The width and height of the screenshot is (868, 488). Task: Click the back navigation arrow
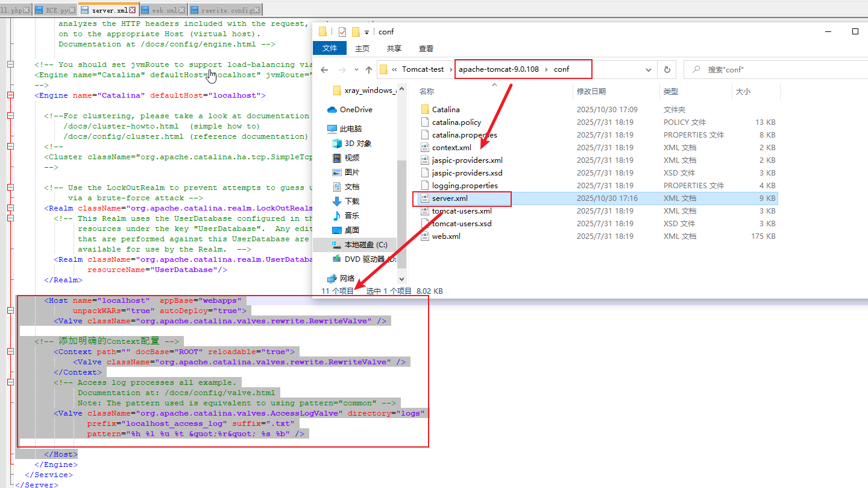pyautogui.click(x=323, y=69)
